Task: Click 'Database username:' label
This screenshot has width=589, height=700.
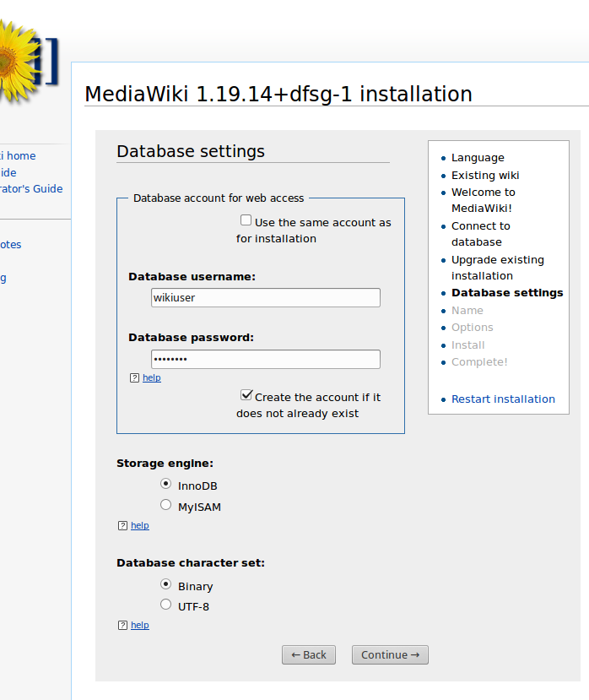Action: point(192,277)
